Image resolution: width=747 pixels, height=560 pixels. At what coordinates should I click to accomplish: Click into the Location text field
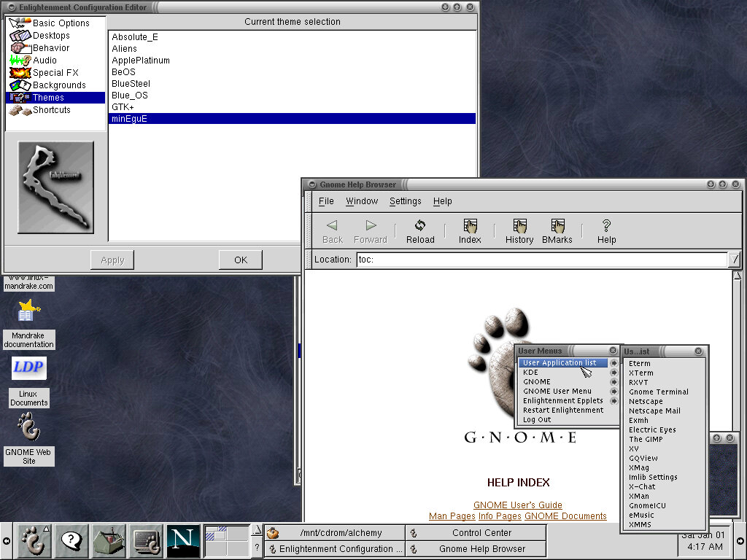point(540,260)
